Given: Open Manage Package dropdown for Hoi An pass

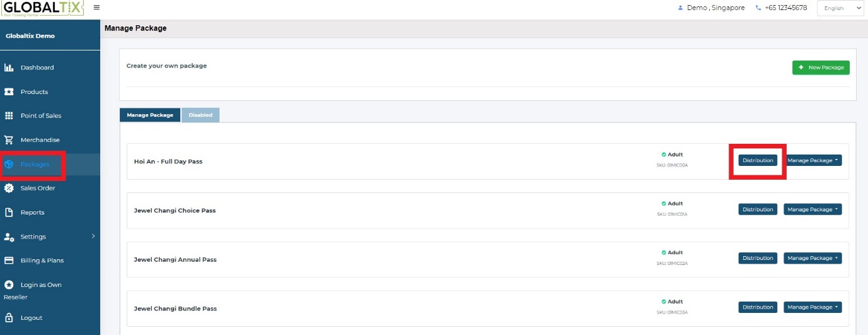Looking at the screenshot, I should click(813, 160).
